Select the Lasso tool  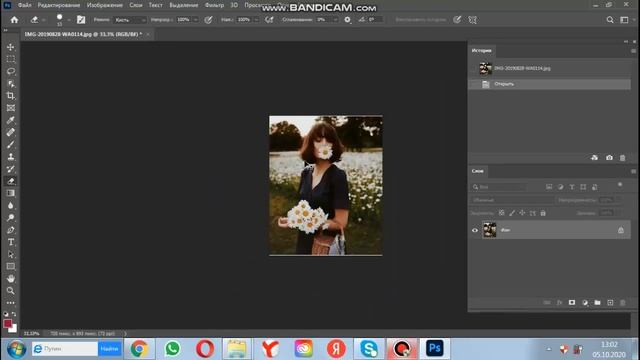11,71
